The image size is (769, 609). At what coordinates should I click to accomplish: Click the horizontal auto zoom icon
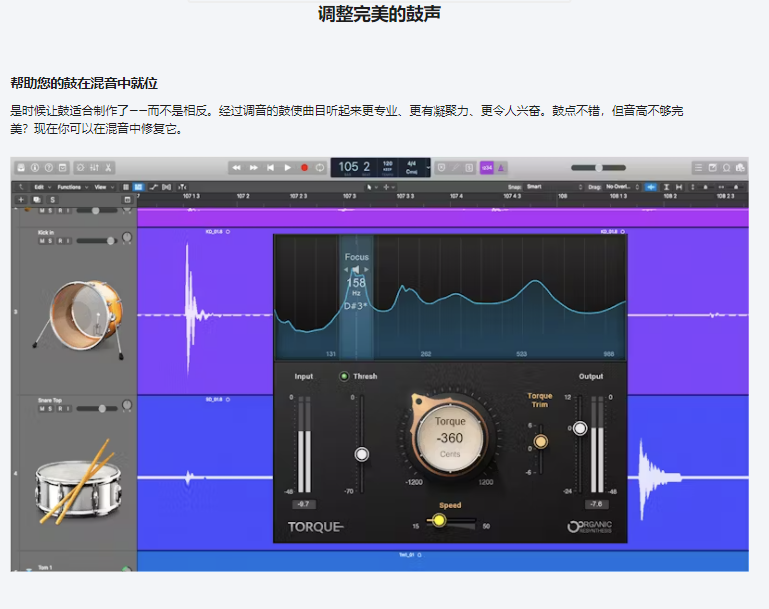tap(679, 187)
